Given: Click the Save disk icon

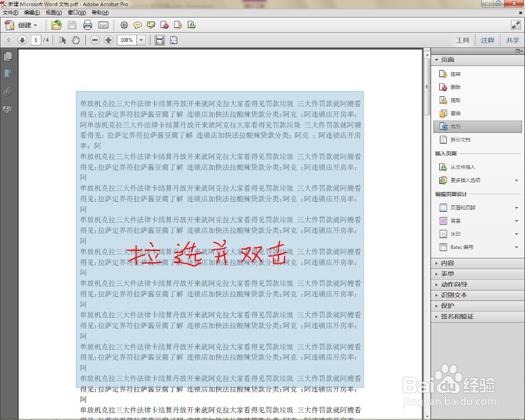Looking at the screenshot, I should [x=72, y=25].
